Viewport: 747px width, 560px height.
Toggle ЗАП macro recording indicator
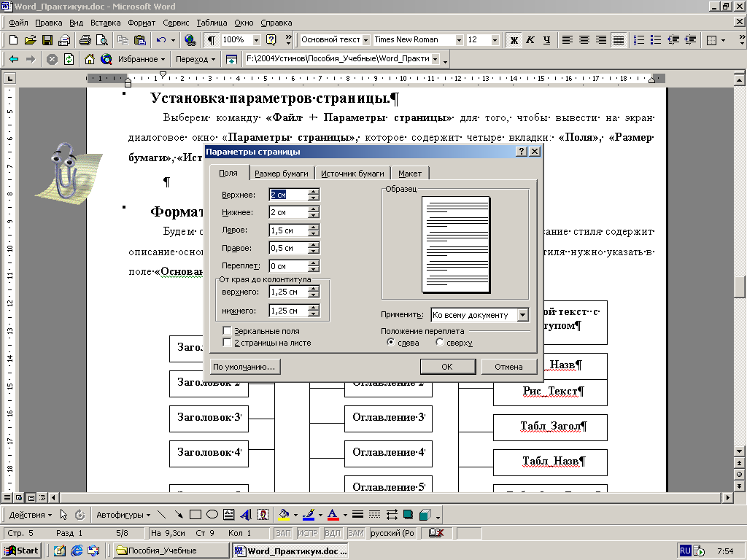(283, 533)
